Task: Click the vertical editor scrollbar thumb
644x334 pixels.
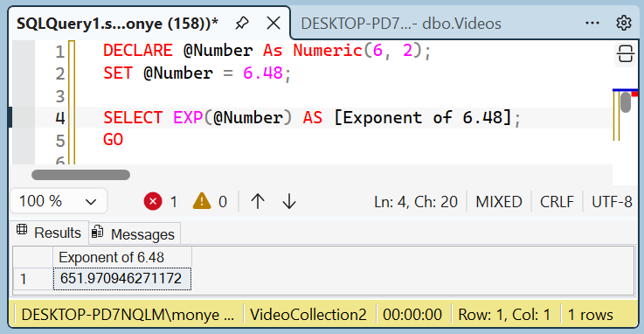Action: pyautogui.click(x=626, y=102)
